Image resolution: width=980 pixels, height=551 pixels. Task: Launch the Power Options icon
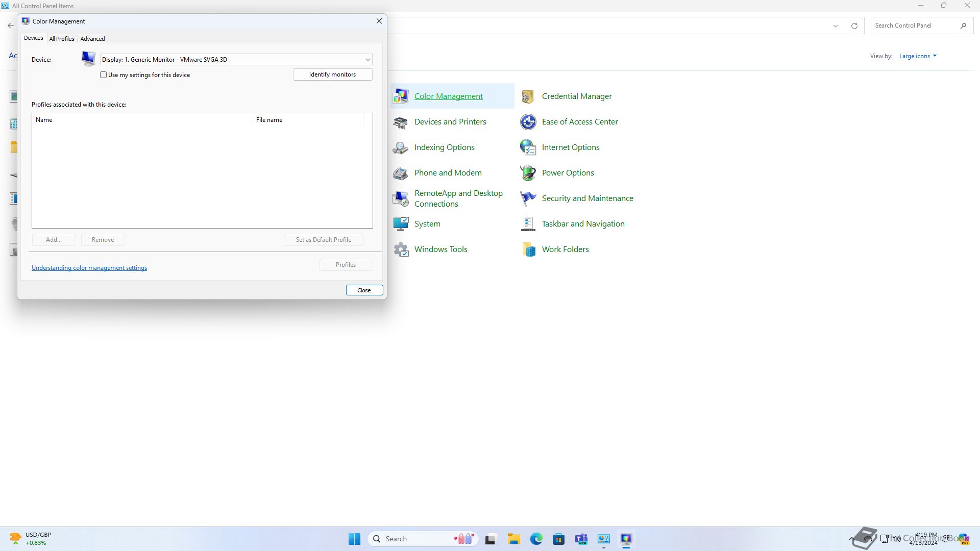(x=528, y=173)
